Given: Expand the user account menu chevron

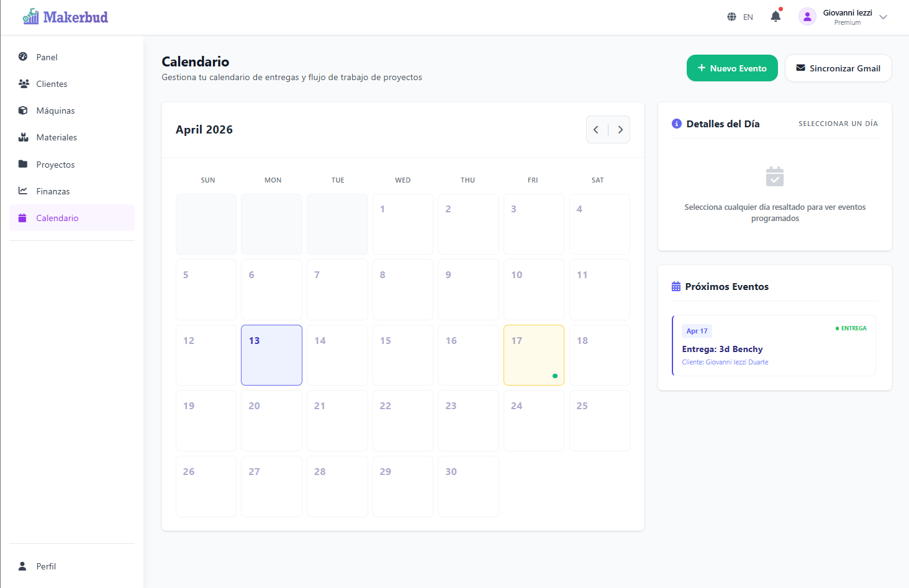Looking at the screenshot, I should 884,17.
